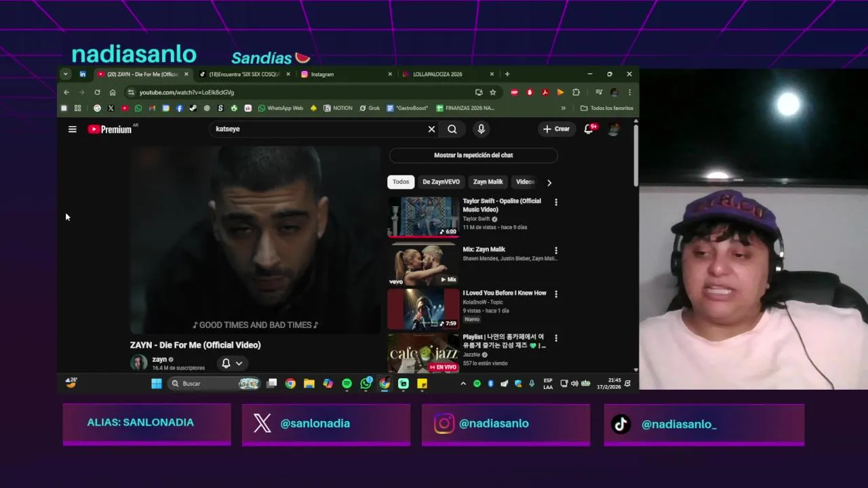This screenshot has width=868, height=488.
Task: Switch to the Instagram tab
Action: [347, 74]
